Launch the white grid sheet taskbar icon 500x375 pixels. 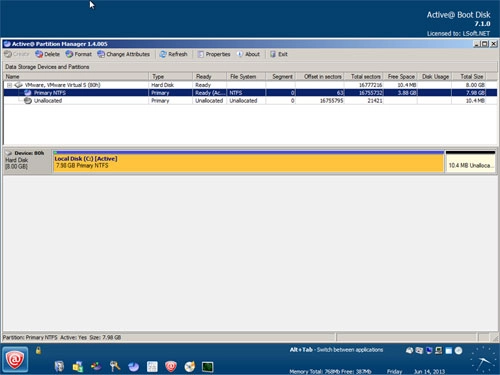point(152,367)
